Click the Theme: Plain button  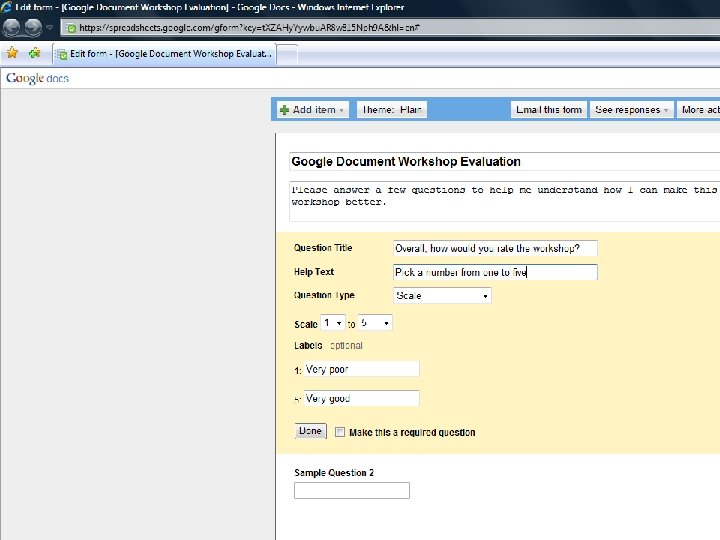click(392, 110)
